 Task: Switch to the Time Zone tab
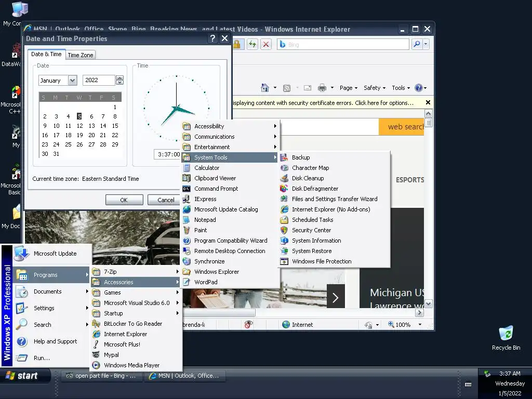[81, 55]
